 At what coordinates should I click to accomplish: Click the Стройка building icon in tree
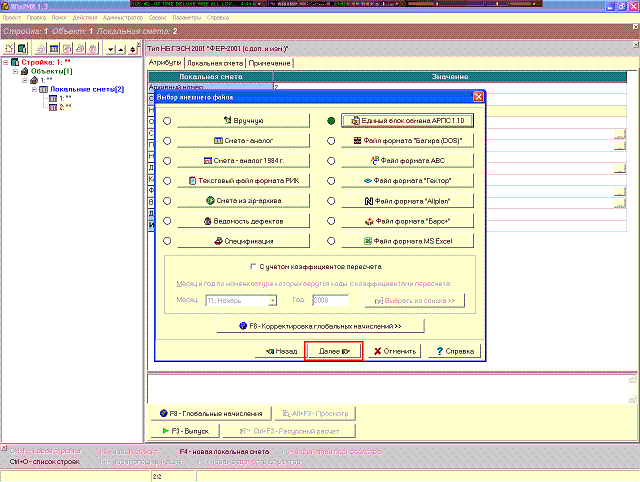[15, 62]
